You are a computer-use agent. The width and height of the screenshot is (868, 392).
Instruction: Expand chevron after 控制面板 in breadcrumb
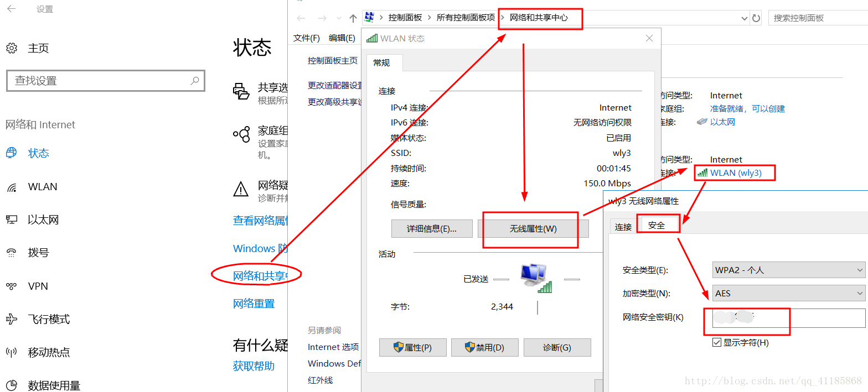(429, 18)
